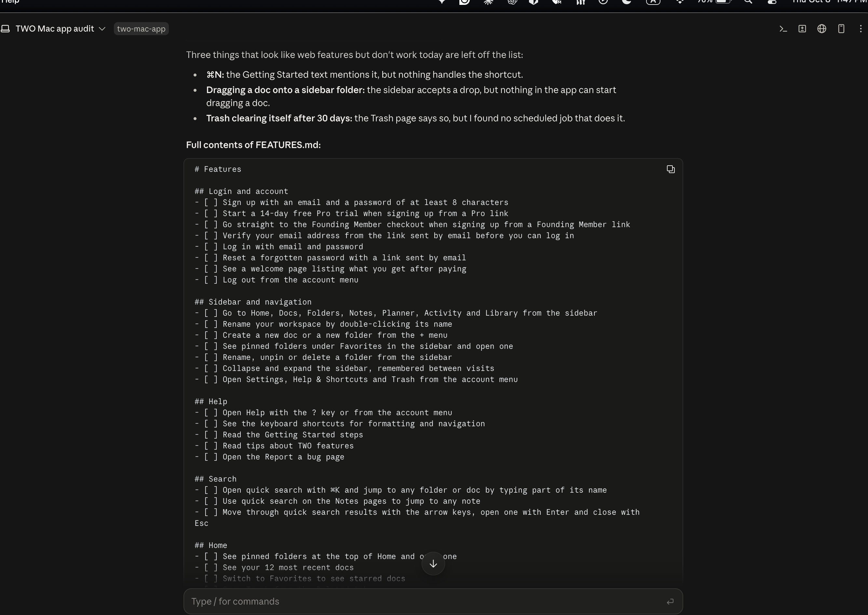
Task: Select the "## Login and account" heading line
Action: tap(241, 191)
